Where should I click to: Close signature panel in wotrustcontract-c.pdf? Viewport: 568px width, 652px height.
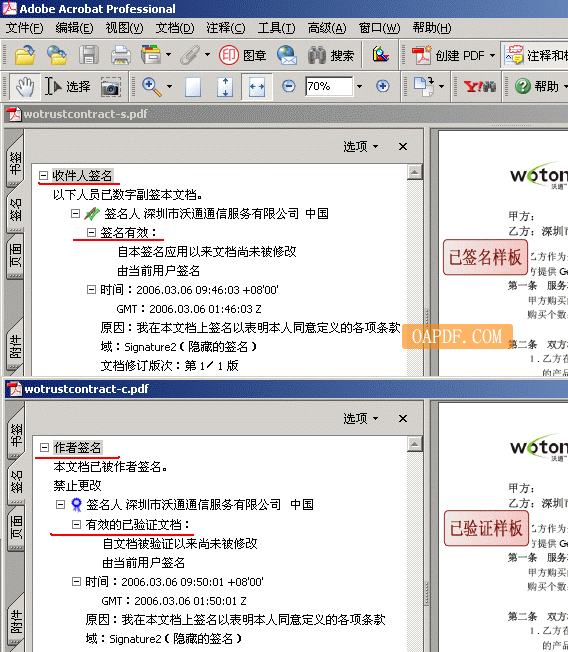(x=403, y=418)
